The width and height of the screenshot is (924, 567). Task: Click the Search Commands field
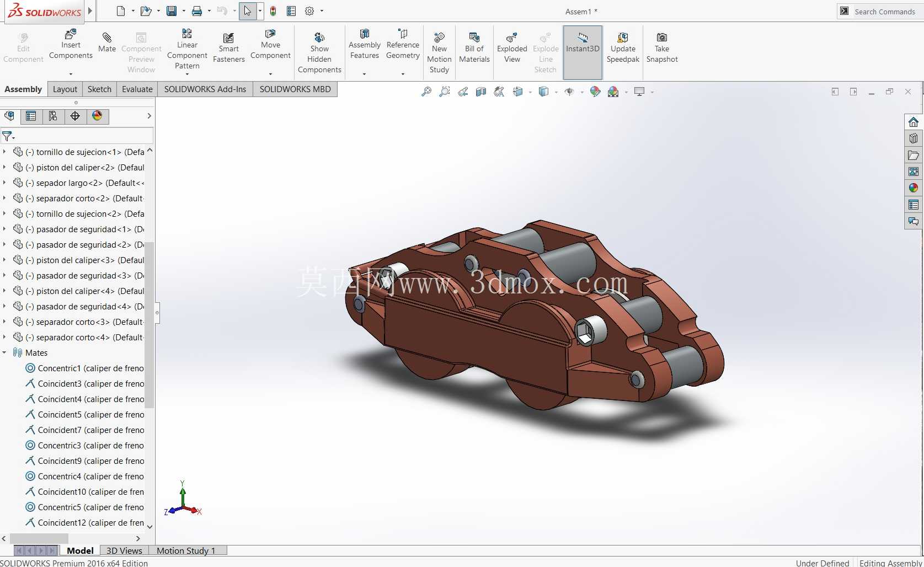click(885, 12)
